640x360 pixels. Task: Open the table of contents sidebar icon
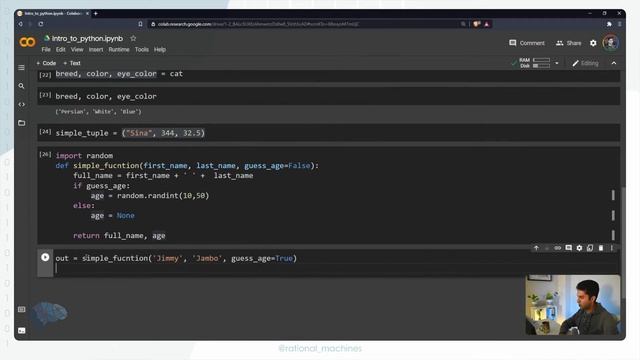point(22,68)
